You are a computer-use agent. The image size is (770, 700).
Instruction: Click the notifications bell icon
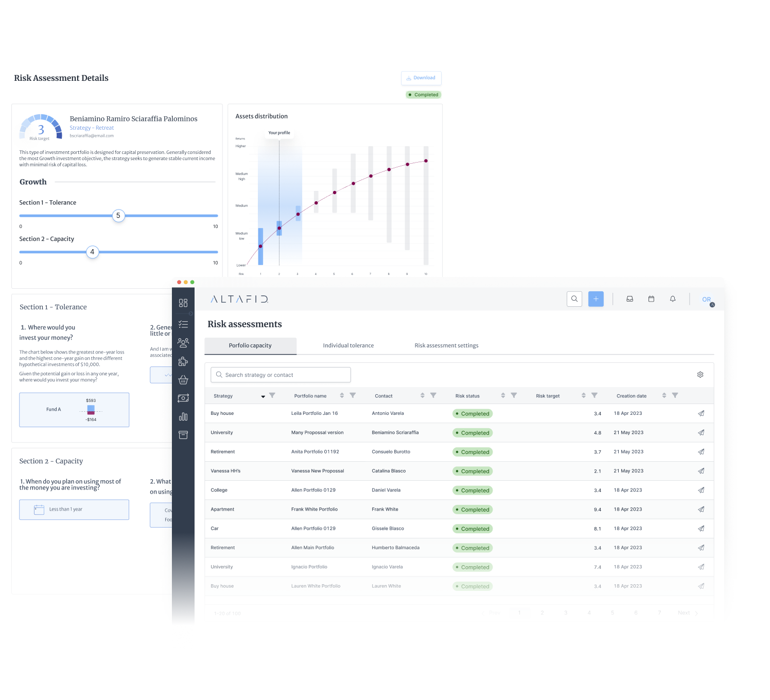coord(673,299)
